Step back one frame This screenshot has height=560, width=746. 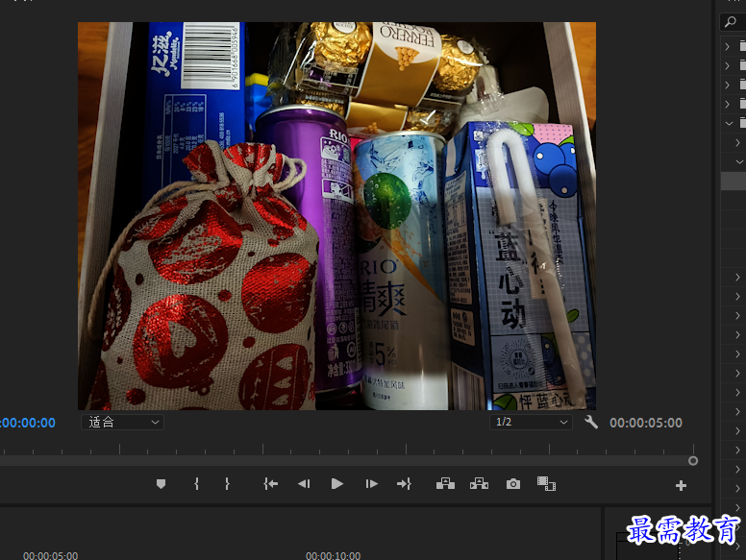click(304, 484)
